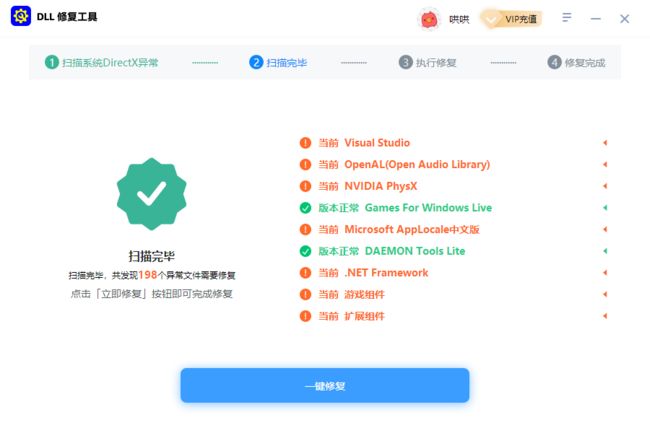Click the green check icon beside Games For Windows Live
The width and height of the screenshot is (650, 433).
click(x=306, y=208)
